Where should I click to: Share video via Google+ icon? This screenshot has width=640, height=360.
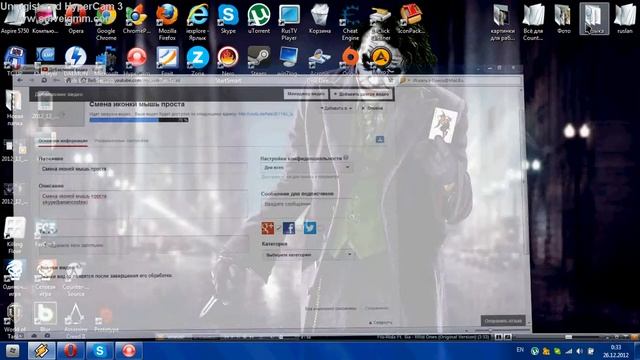click(x=267, y=228)
